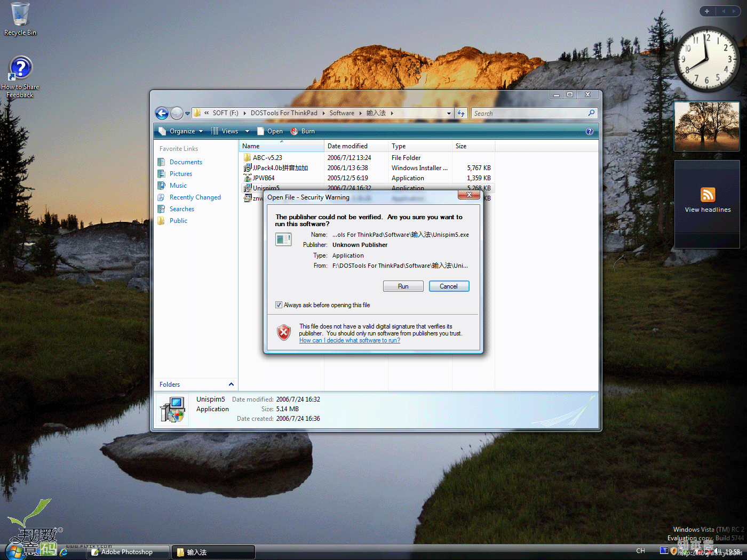Open the recent pages dropdown beside Forward

tap(187, 114)
